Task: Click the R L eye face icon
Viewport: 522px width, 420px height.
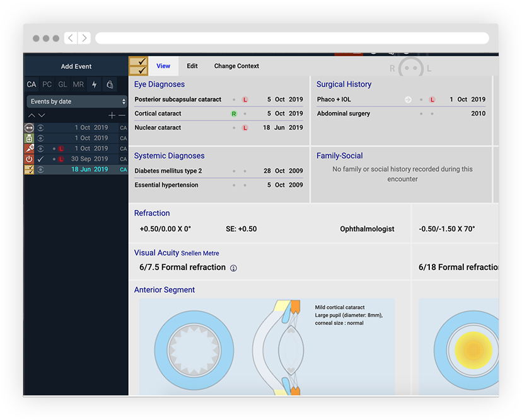Action: click(x=410, y=67)
